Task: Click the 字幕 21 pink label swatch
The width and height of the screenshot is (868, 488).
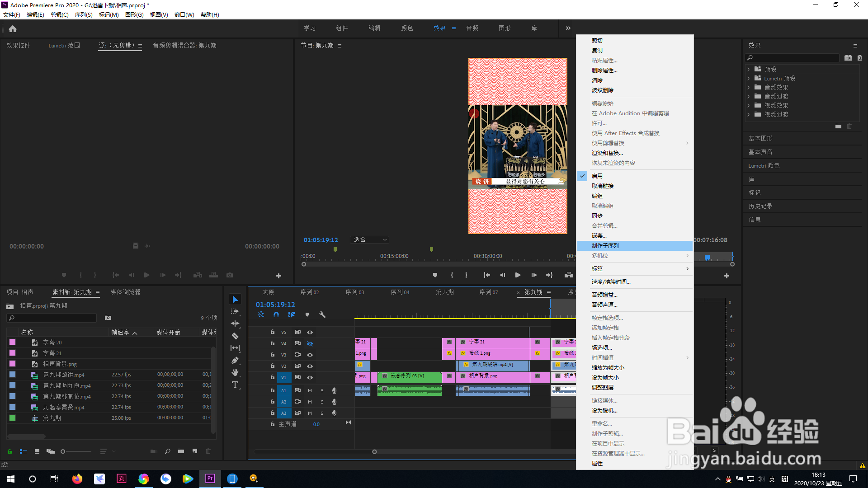Action: [x=13, y=353]
